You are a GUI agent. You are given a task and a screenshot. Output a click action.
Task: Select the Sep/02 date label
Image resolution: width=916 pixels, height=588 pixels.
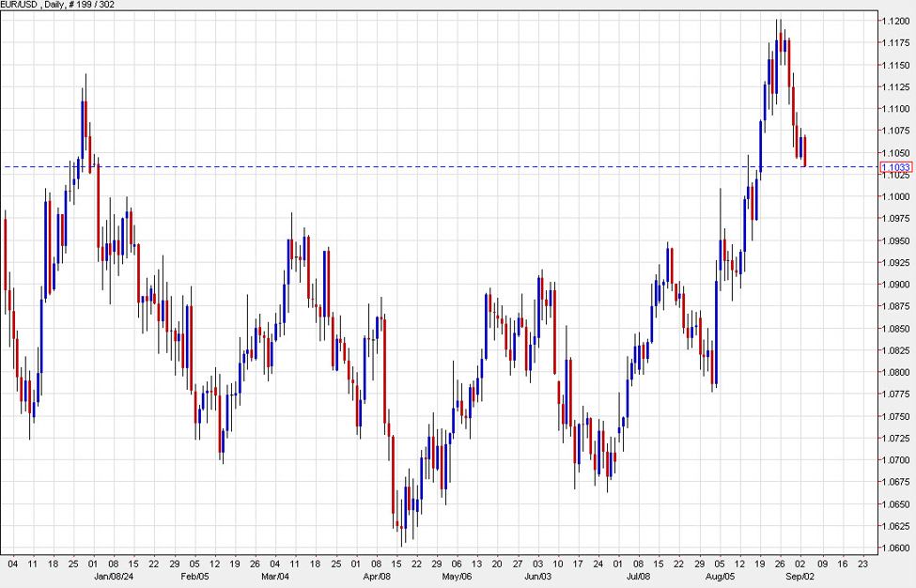pos(800,578)
